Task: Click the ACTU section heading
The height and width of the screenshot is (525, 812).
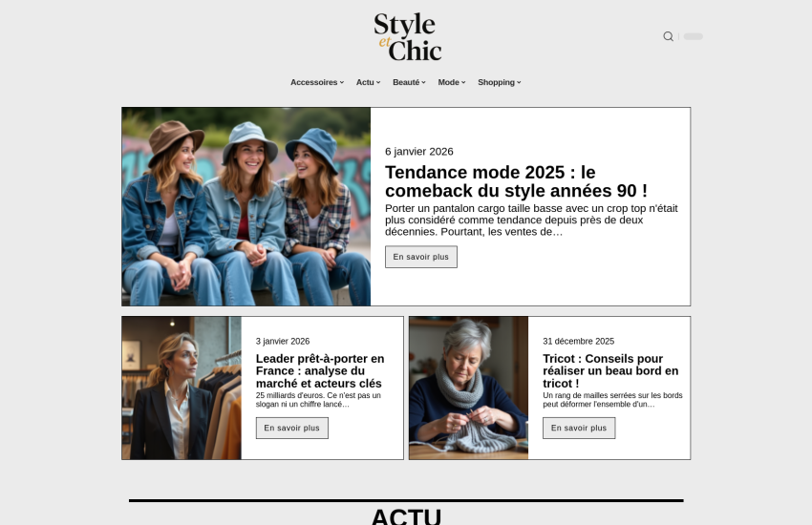Action: [406, 516]
